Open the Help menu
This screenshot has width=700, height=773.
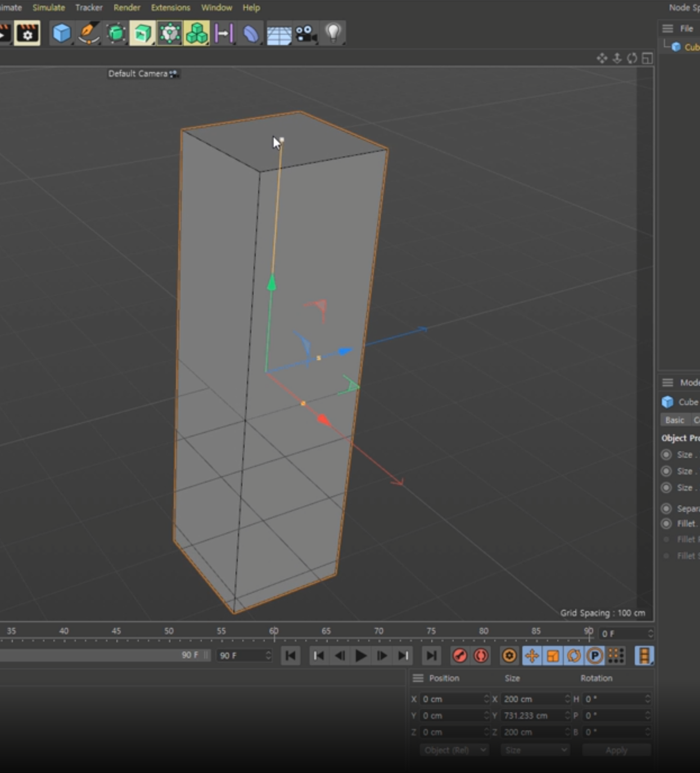click(251, 8)
